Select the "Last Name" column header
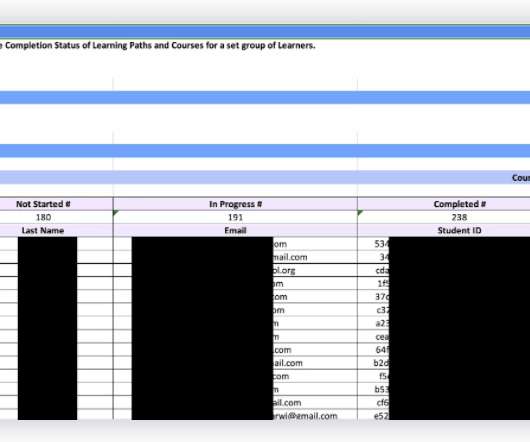This screenshot has width=530, height=442. click(x=56, y=230)
